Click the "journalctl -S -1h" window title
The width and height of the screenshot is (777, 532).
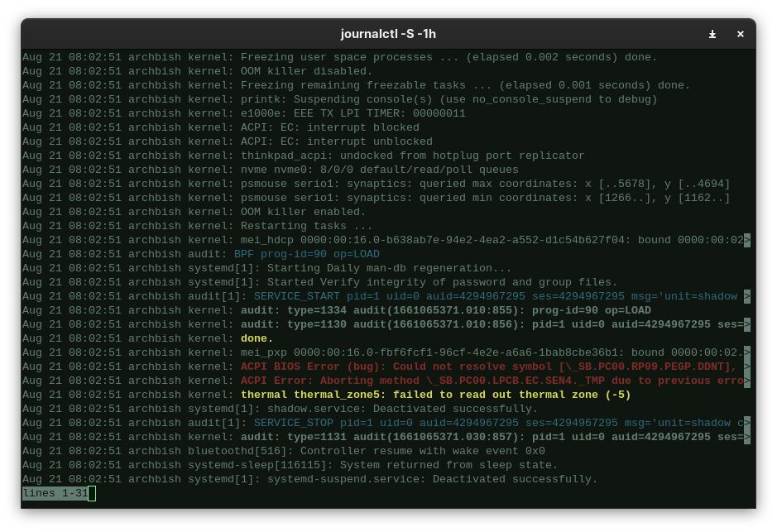[388, 34]
